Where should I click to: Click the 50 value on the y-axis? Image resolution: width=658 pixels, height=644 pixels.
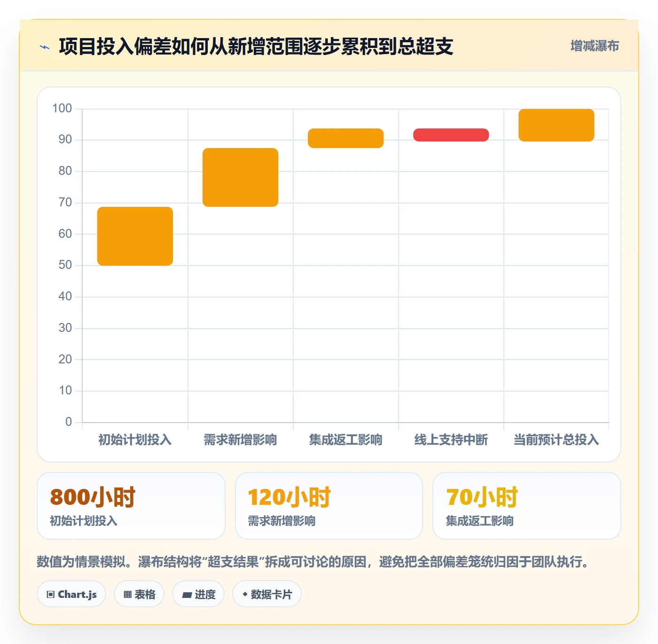point(65,265)
